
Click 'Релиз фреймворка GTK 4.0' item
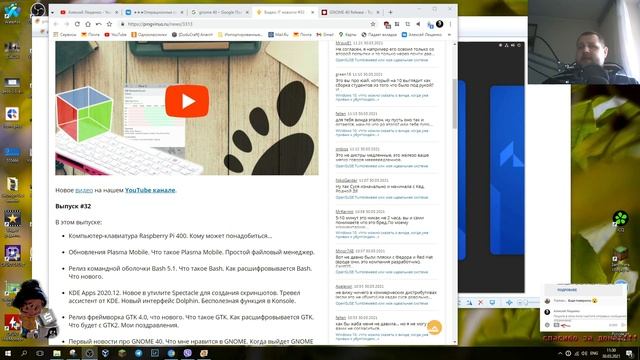pyautogui.click(x=191, y=321)
